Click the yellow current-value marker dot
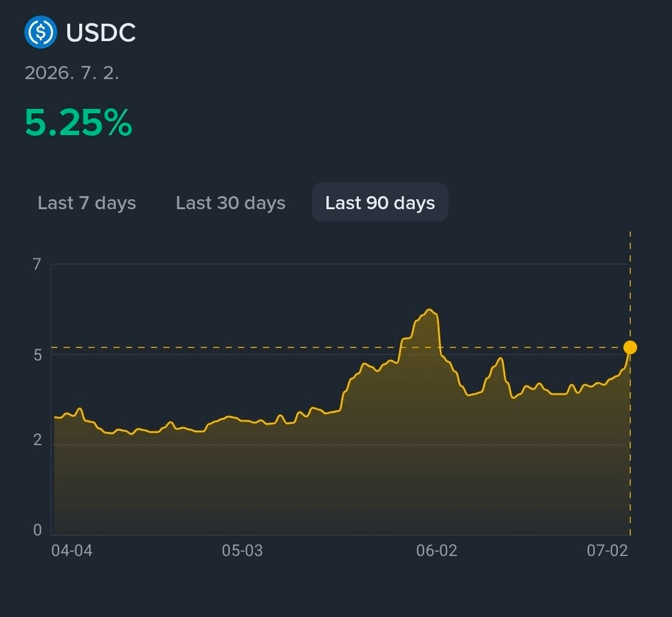 (630, 347)
